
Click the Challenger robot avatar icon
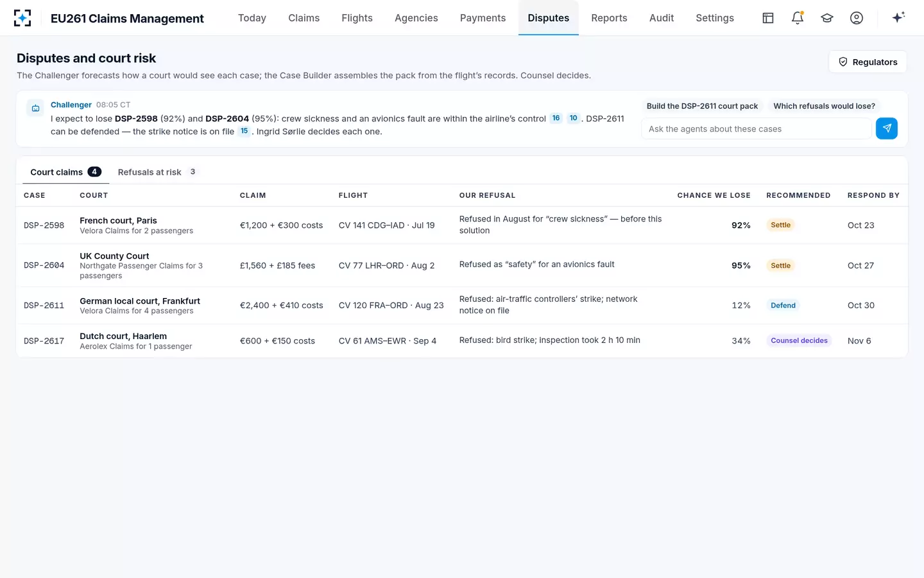[36, 108]
